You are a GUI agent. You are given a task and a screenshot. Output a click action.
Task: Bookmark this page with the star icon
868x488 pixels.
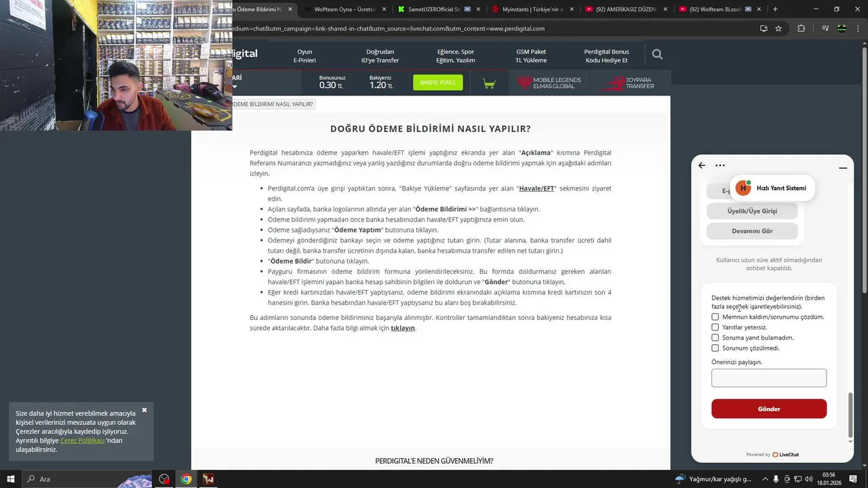click(x=778, y=28)
